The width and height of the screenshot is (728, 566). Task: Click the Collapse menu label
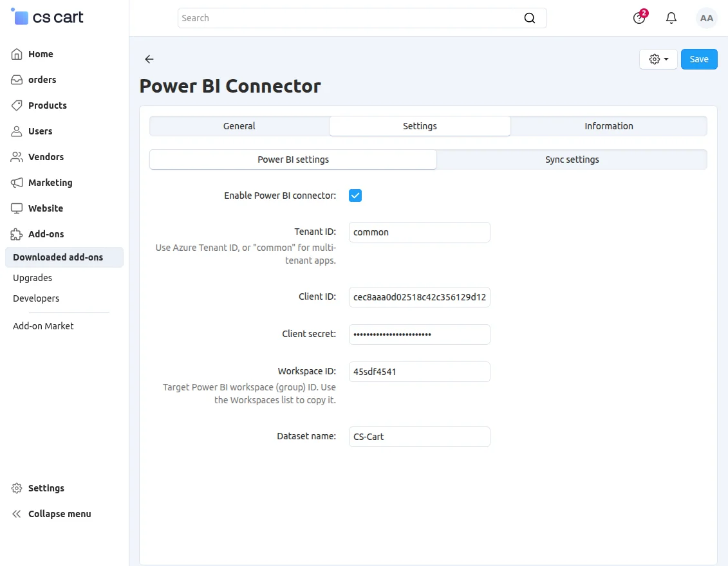coord(59,513)
